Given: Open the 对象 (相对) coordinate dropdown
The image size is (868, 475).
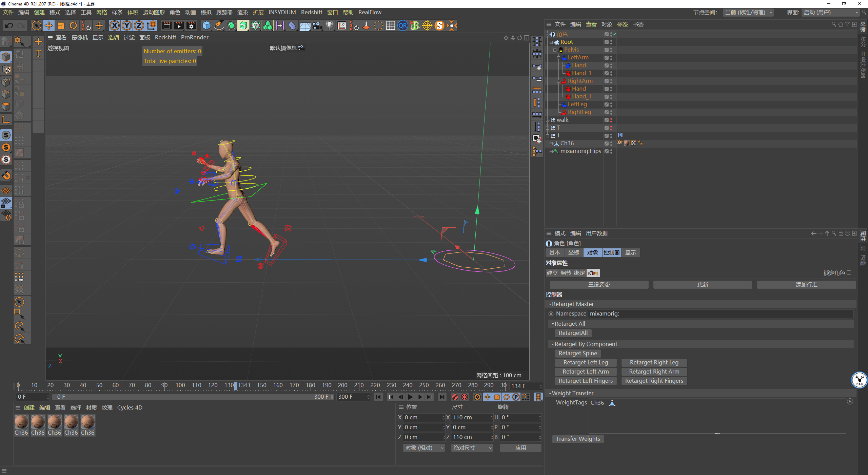Looking at the screenshot, I should pos(423,448).
